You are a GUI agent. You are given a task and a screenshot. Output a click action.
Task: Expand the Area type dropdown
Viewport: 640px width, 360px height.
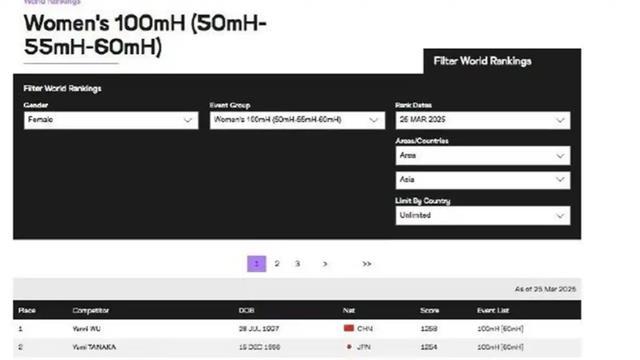click(483, 156)
